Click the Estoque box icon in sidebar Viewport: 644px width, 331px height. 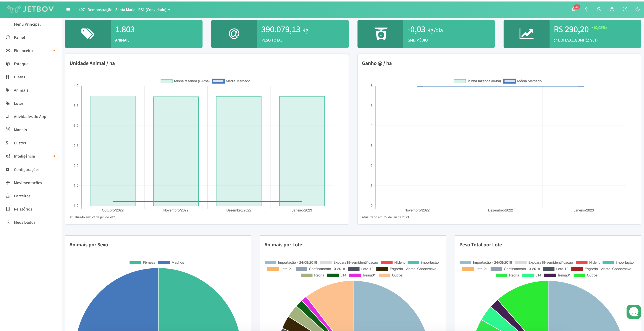[x=8, y=64]
